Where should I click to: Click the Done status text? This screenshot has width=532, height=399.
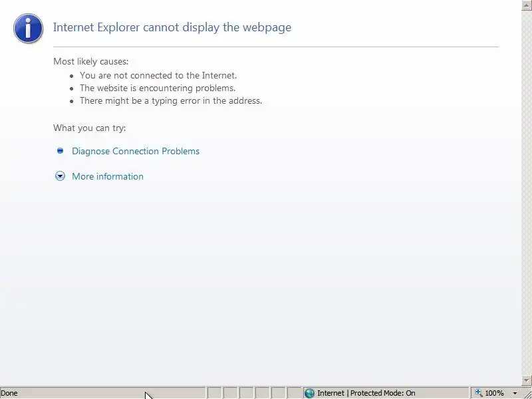point(9,393)
